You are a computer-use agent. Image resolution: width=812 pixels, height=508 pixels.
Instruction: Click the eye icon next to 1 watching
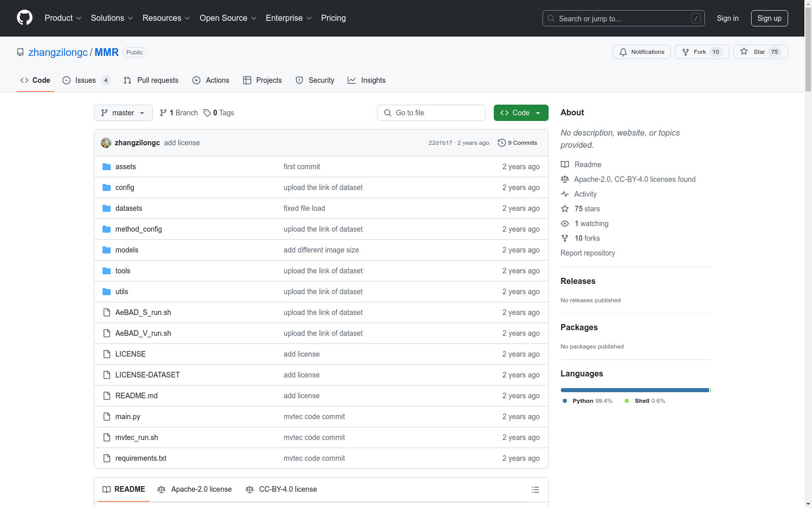click(565, 224)
